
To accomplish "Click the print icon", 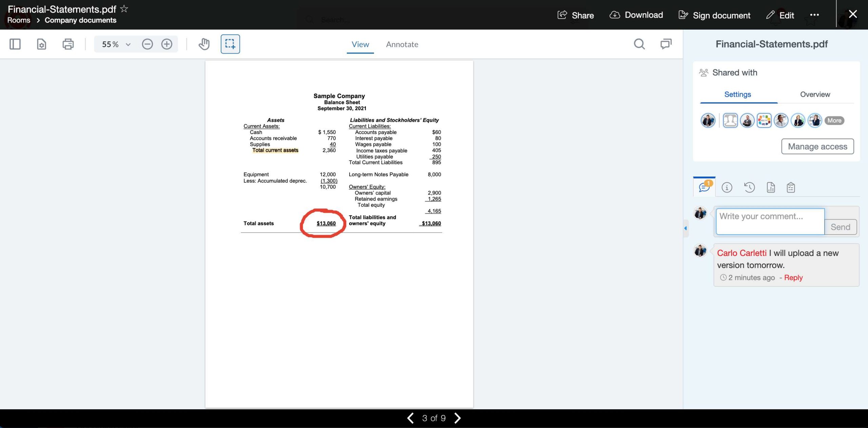I will tap(68, 44).
